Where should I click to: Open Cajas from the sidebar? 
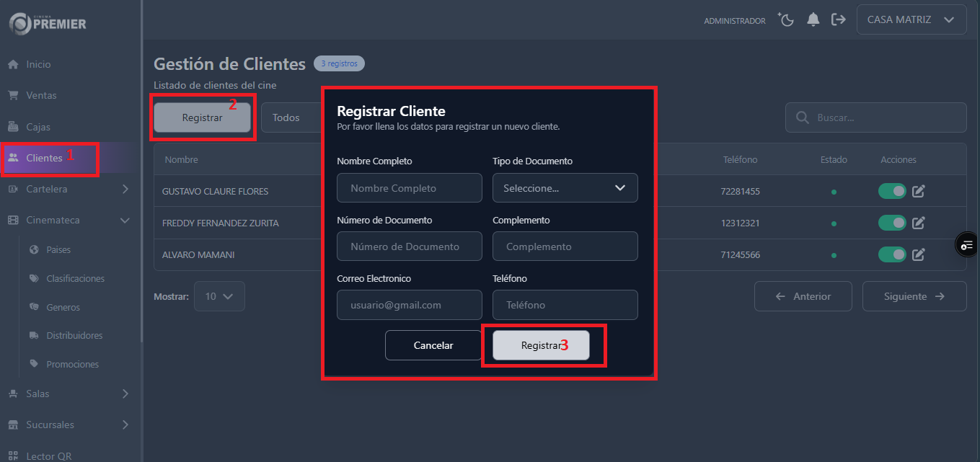[38, 127]
